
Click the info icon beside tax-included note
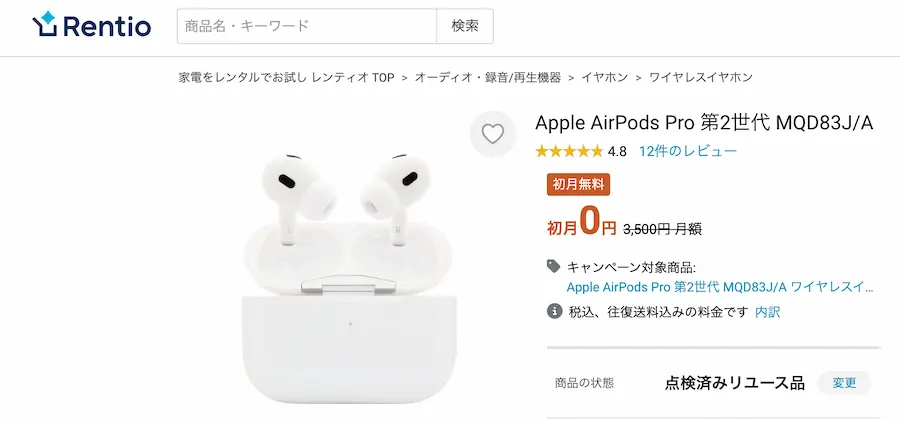pos(554,312)
